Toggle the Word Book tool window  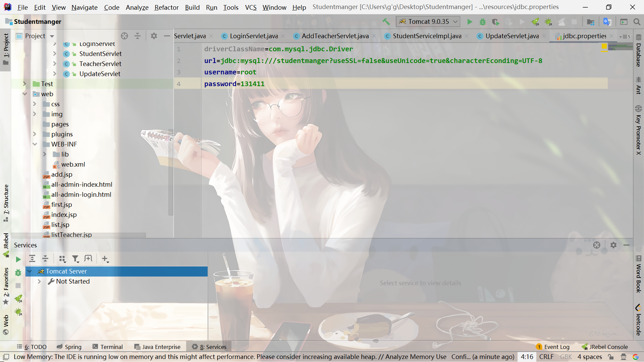(638, 274)
